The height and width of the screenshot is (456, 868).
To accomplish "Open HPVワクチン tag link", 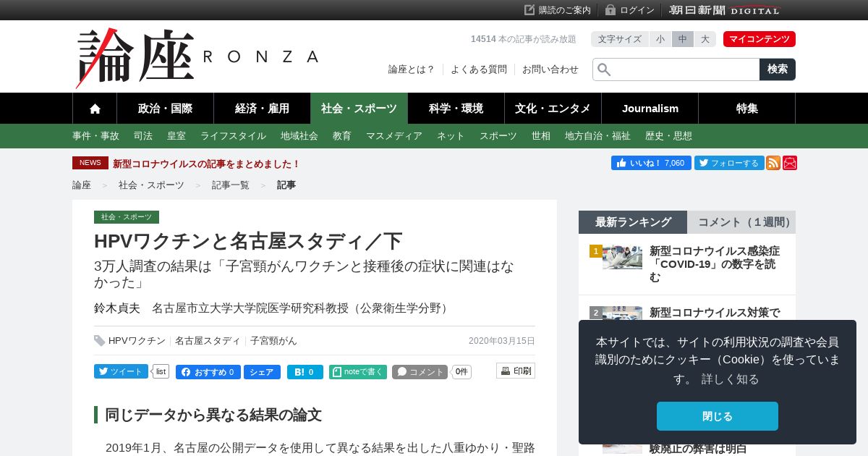I will pos(137,341).
